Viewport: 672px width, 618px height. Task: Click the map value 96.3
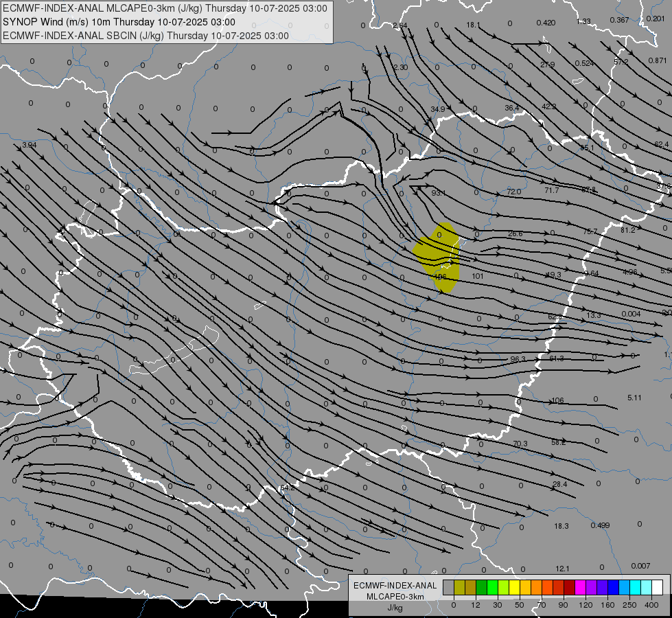[x=518, y=359]
